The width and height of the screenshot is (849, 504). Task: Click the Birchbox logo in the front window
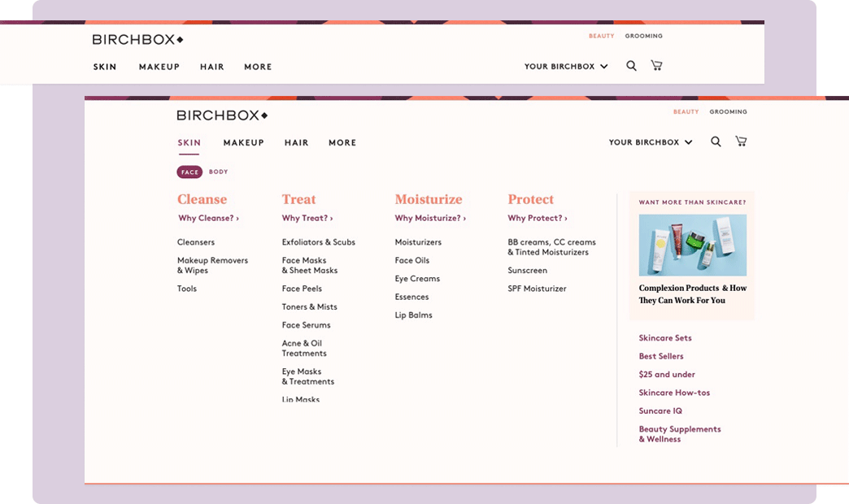pos(222,115)
